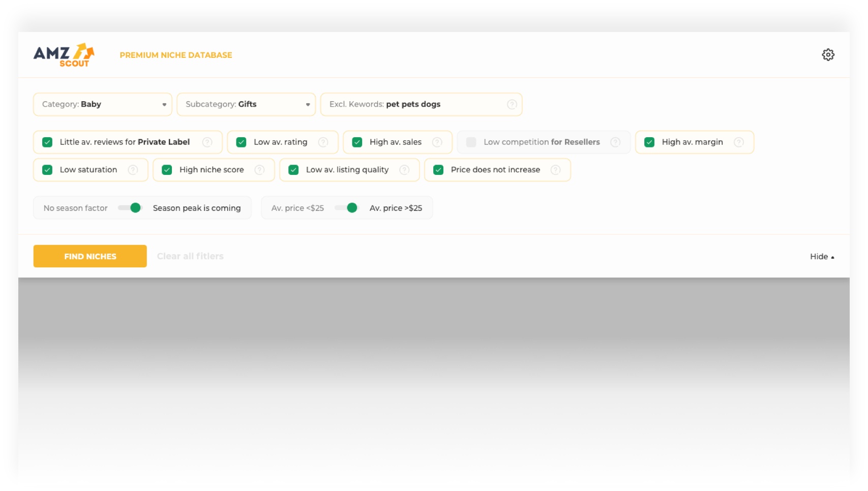This screenshot has height=491, width=868.
Task: Click Clear all filters link
Action: point(190,256)
